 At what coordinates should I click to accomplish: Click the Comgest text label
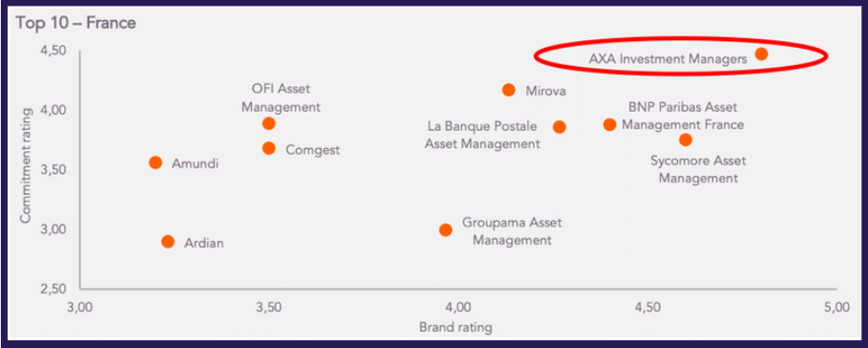click(x=313, y=150)
